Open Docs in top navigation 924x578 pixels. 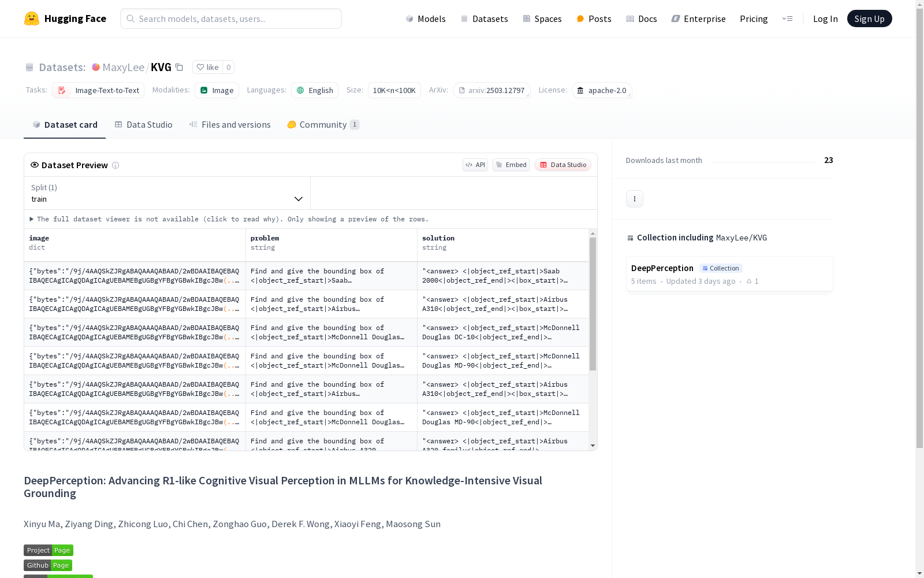click(x=642, y=18)
